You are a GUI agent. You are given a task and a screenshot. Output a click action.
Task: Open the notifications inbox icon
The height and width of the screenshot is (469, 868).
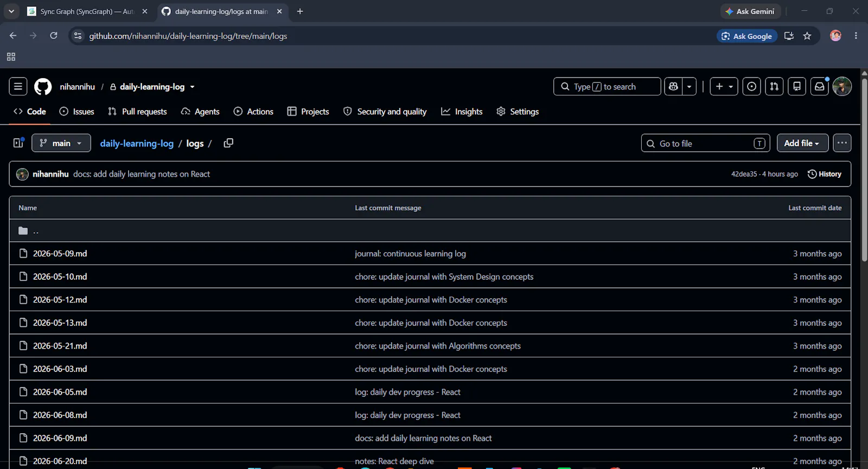820,86
